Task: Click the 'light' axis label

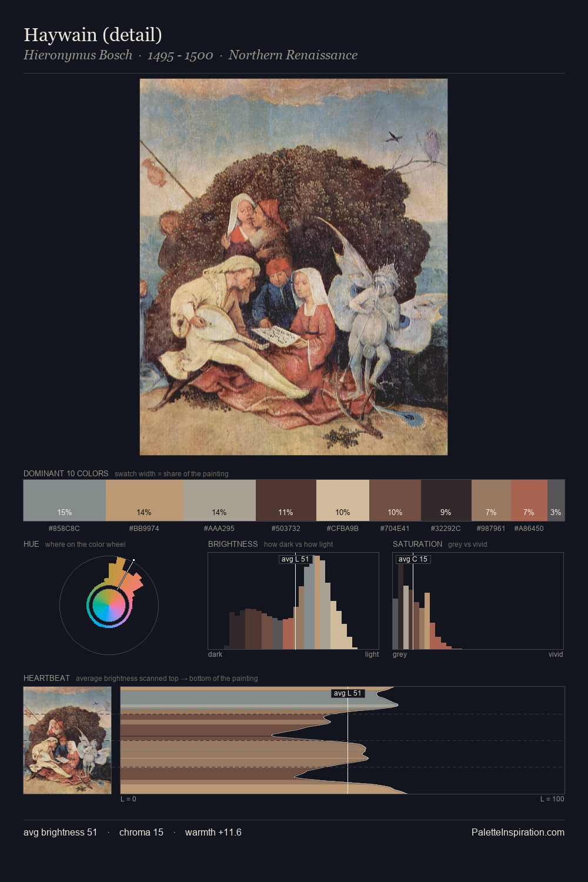Action: [x=372, y=654]
